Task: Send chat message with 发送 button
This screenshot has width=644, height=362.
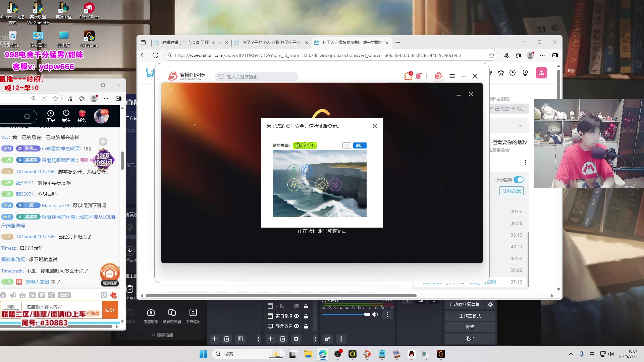Action: coord(110,310)
